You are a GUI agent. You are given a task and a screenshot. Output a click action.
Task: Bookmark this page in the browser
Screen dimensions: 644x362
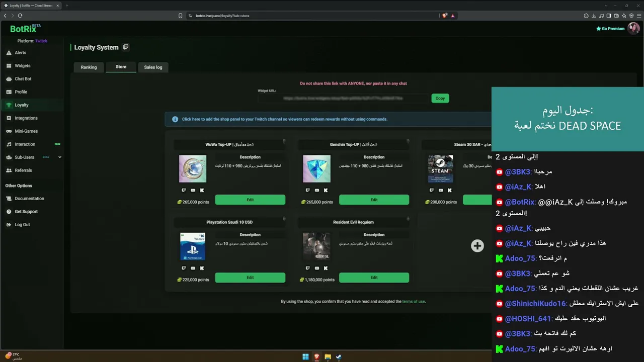click(180, 16)
